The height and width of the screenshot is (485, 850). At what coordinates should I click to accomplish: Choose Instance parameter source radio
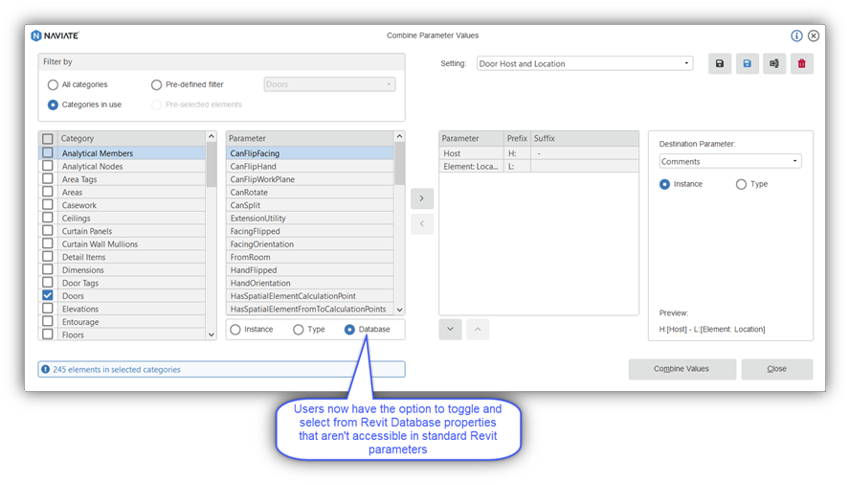(x=235, y=329)
